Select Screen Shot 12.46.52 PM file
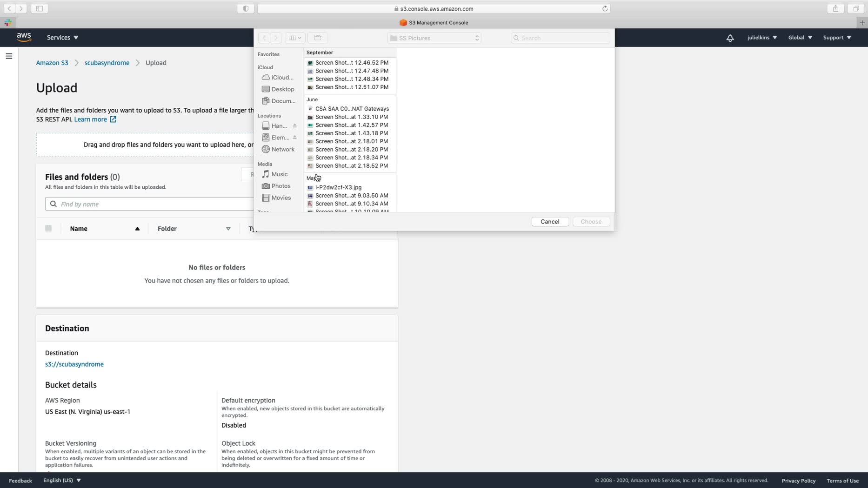This screenshot has height=488, width=868. click(x=350, y=63)
